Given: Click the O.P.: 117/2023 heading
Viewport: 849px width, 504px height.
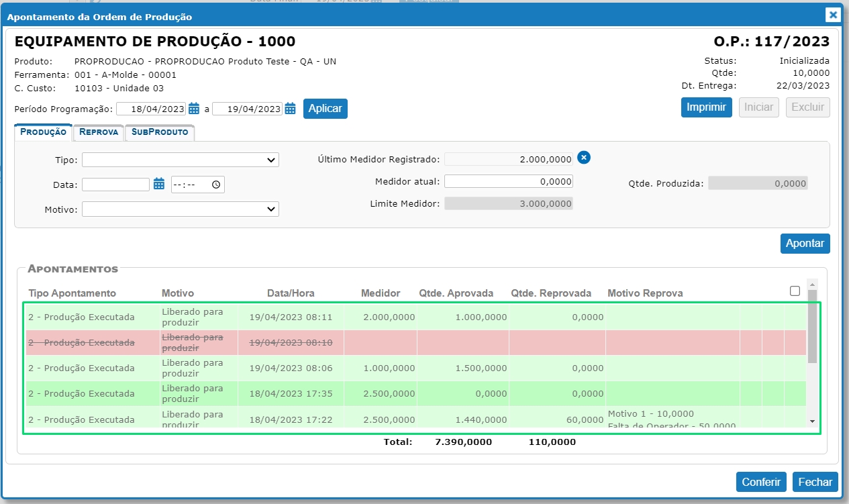Looking at the screenshot, I should coord(772,42).
